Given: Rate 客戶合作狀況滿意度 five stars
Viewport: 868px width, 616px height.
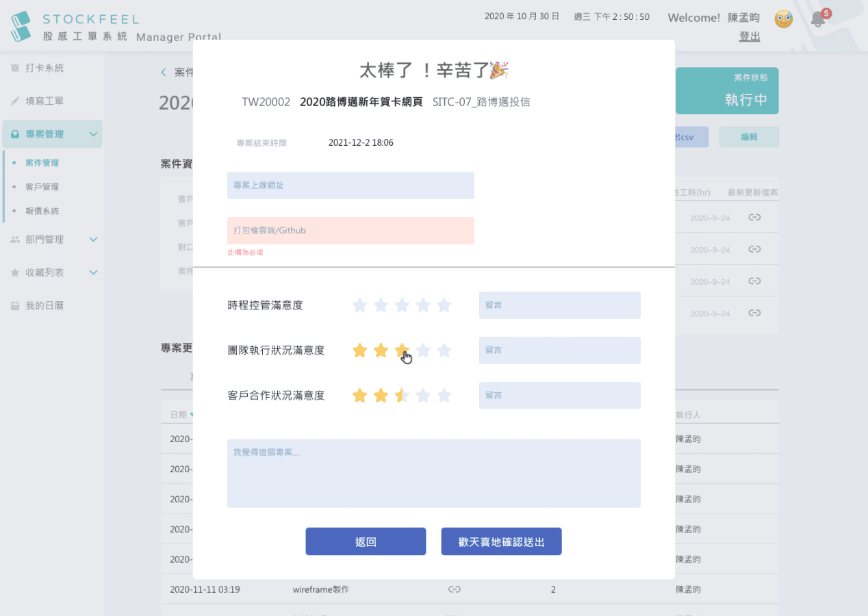Looking at the screenshot, I should pos(444,396).
